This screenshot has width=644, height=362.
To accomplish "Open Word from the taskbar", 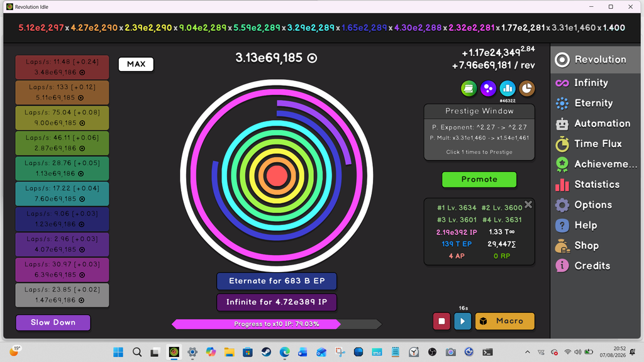I will (x=303, y=352).
